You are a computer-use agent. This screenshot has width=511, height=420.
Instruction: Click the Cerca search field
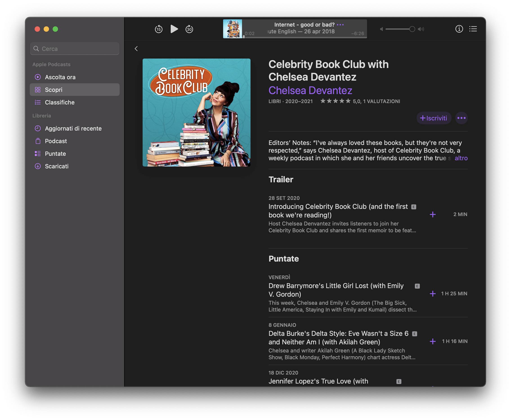pyautogui.click(x=75, y=49)
